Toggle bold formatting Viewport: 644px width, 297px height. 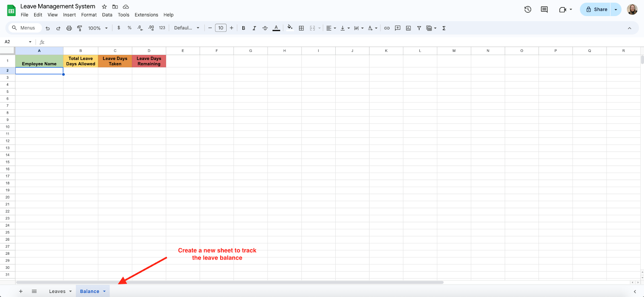244,28
